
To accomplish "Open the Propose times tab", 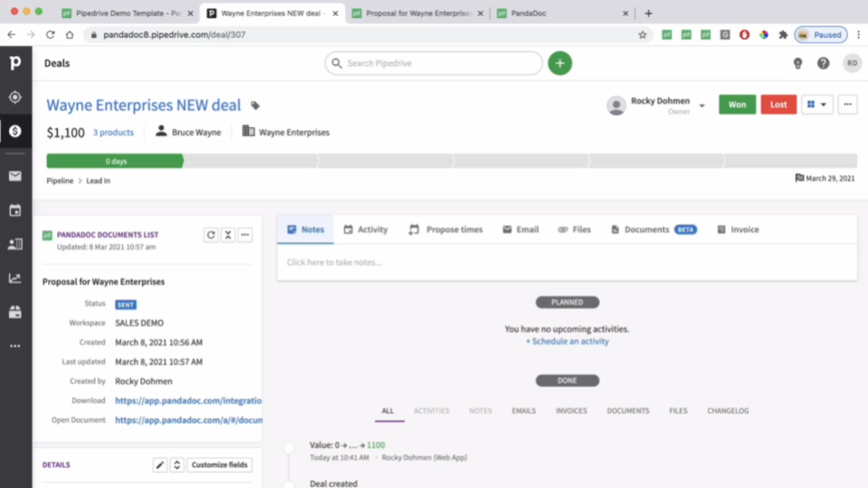I will [446, 229].
